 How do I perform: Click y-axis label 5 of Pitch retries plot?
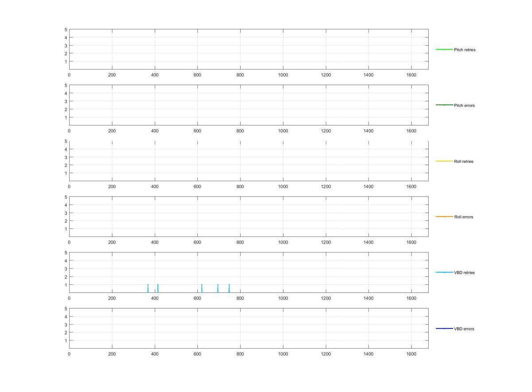(66, 30)
